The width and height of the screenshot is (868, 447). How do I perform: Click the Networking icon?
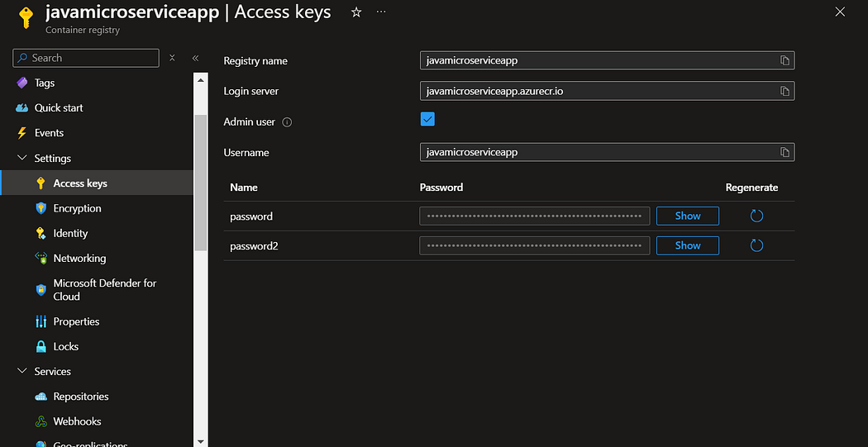[41, 259]
